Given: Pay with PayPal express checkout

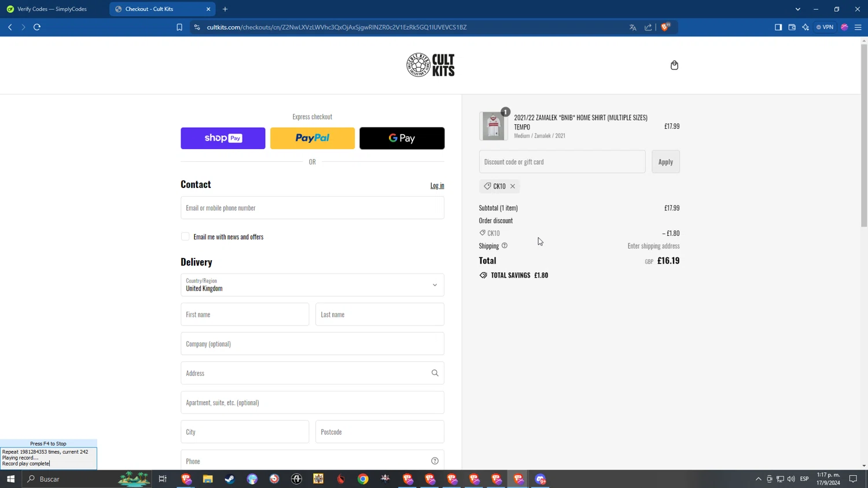Looking at the screenshot, I should point(312,138).
